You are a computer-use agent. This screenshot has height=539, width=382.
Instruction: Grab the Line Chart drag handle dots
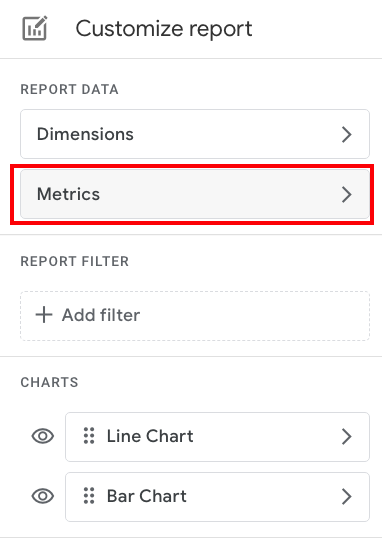(89, 436)
